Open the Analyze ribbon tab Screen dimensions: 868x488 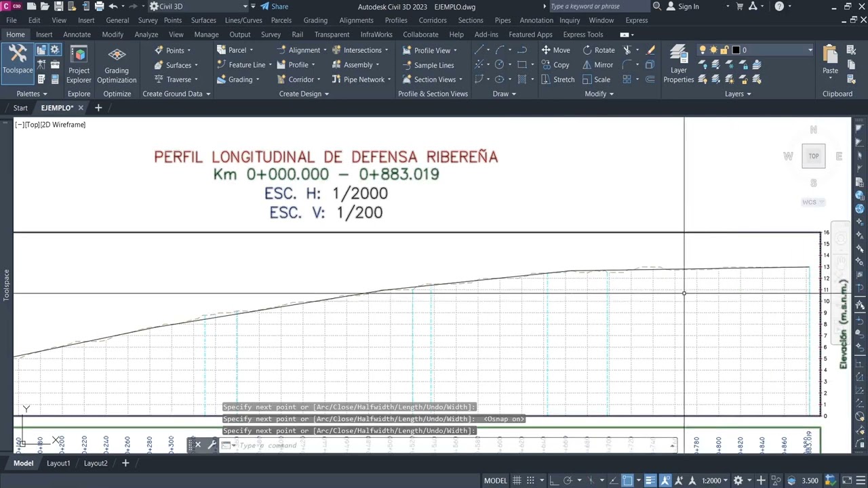pos(146,35)
